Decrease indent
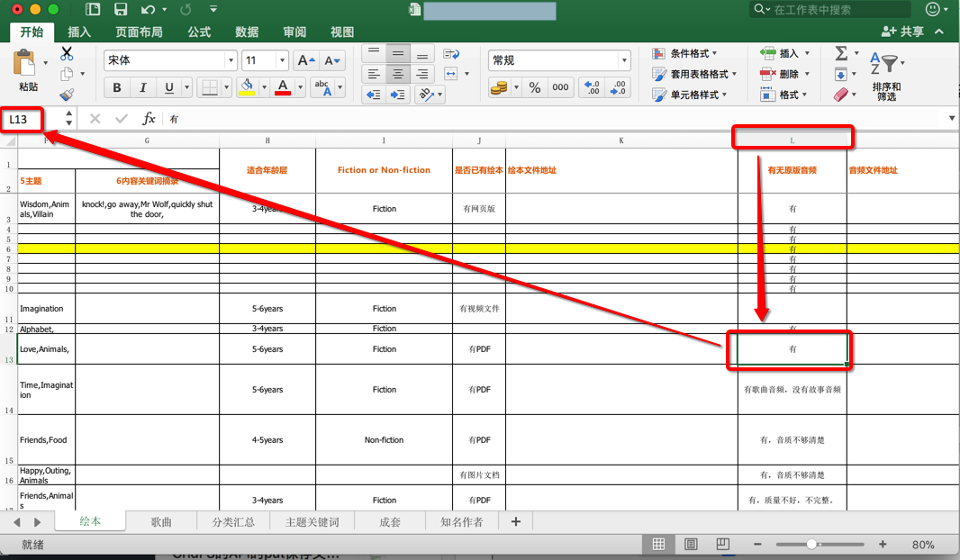Image resolution: width=960 pixels, height=560 pixels. pyautogui.click(x=374, y=95)
